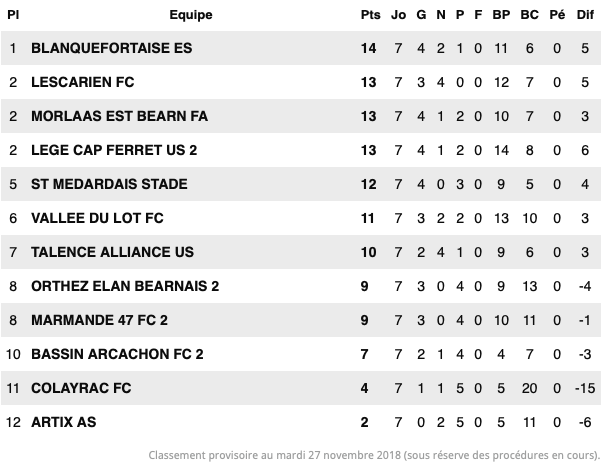The width and height of the screenshot is (603, 466).
Task: Click the Jo column header
Action: [x=398, y=15]
